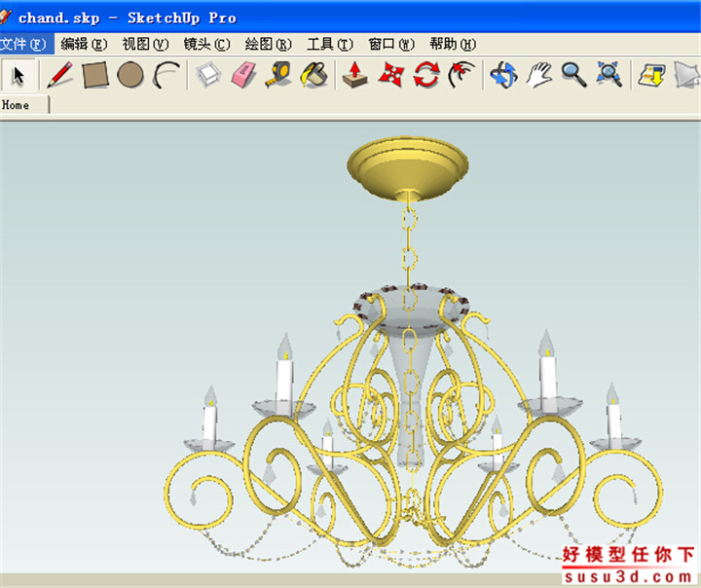
Task: Open the 帮助(H) Help menu
Action: coord(453,44)
